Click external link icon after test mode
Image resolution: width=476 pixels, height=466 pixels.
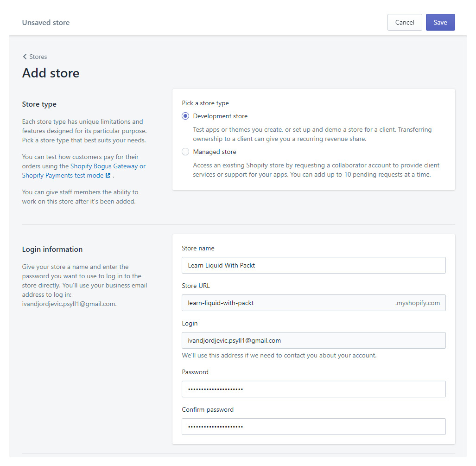[x=108, y=176]
